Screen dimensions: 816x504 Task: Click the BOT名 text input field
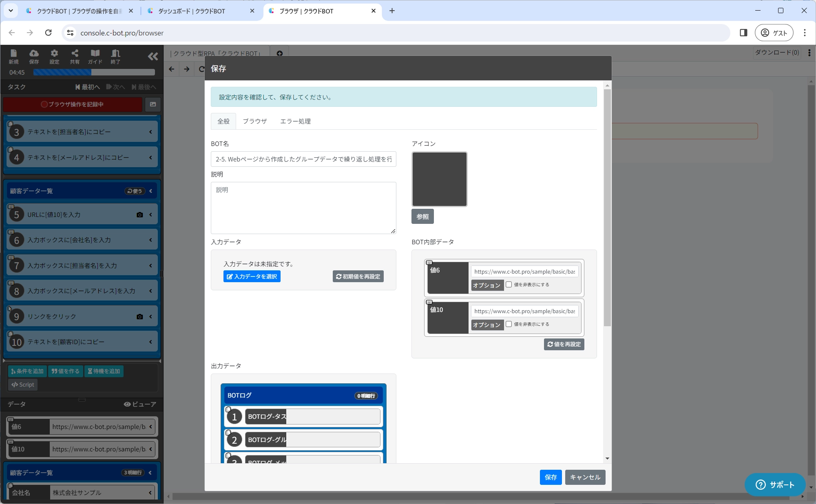303,159
